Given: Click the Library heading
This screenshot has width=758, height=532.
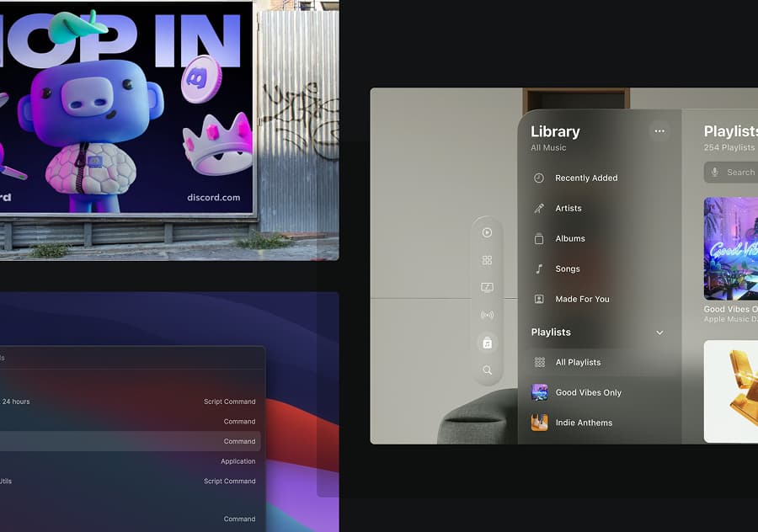Looking at the screenshot, I should coord(555,131).
